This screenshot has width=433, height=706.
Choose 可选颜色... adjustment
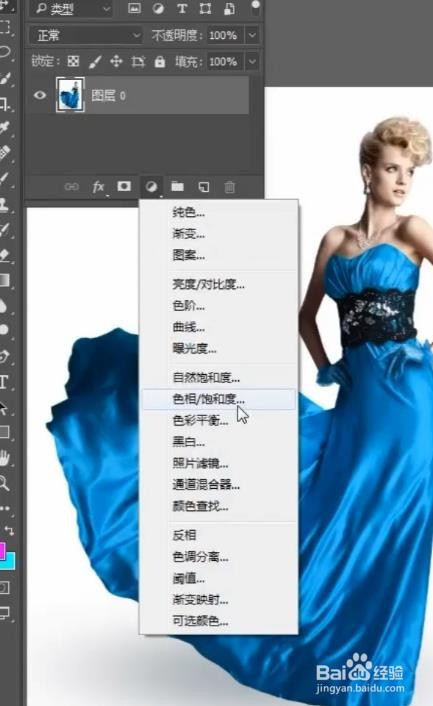[218, 621]
